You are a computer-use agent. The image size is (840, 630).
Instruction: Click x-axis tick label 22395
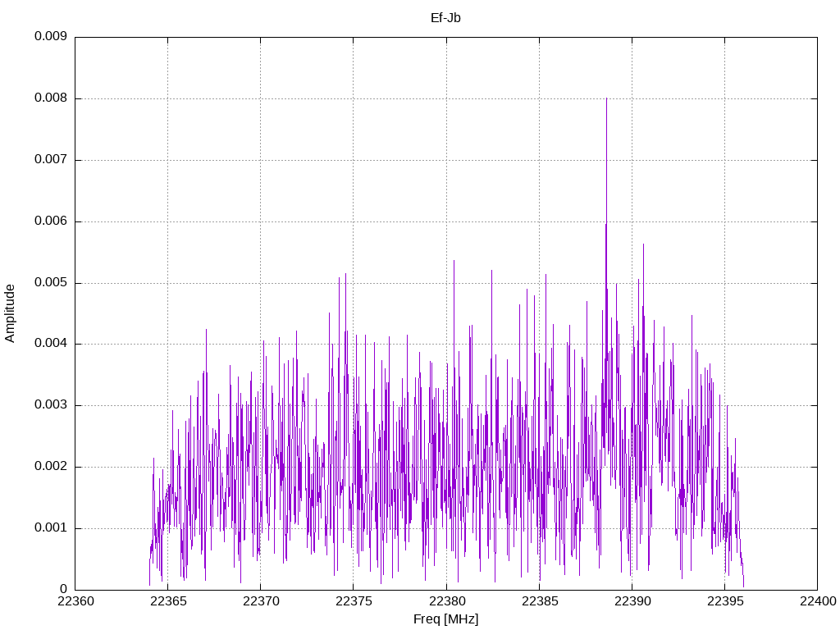pyautogui.click(x=725, y=601)
